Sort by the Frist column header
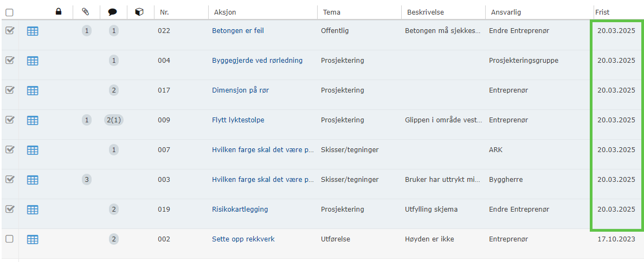Viewport: 644px width, 262px height. click(602, 12)
